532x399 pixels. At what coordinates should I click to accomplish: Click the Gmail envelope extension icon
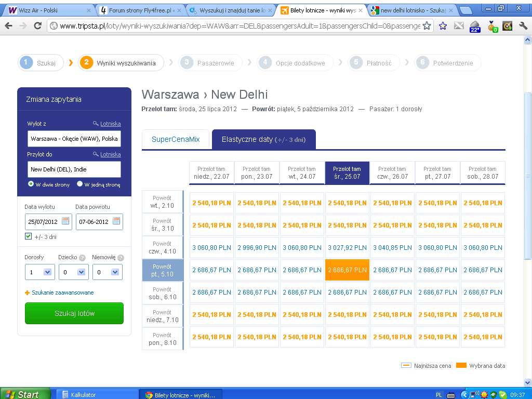coord(459,25)
